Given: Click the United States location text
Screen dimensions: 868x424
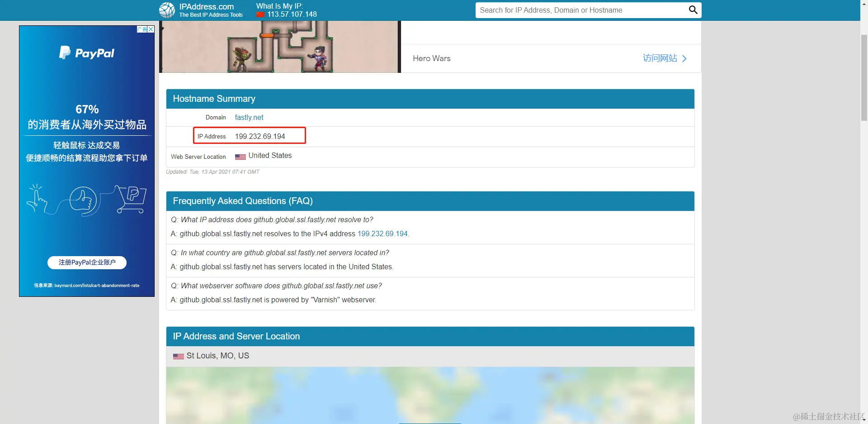Looking at the screenshot, I should tap(270, 156).
